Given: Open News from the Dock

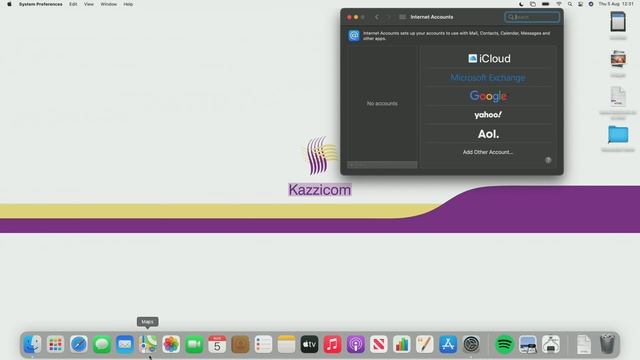Looking at the screenshot, I should point(379,344).
